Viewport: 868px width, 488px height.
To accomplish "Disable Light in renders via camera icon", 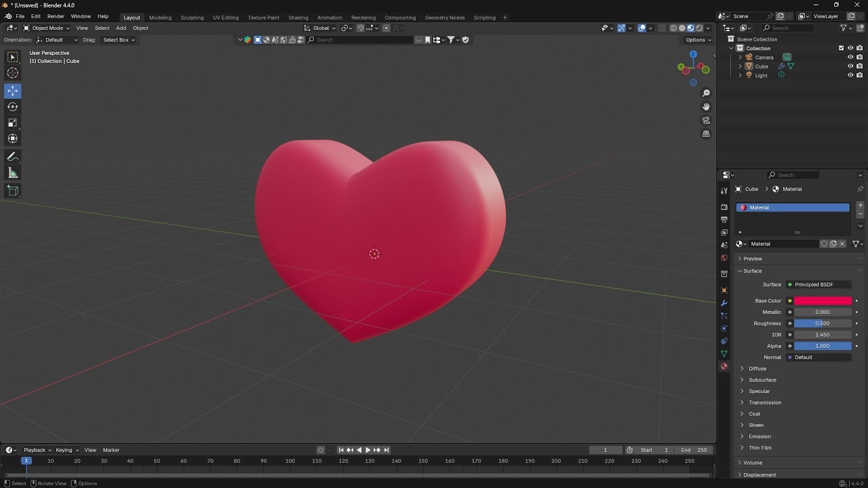I will point(860,75).
